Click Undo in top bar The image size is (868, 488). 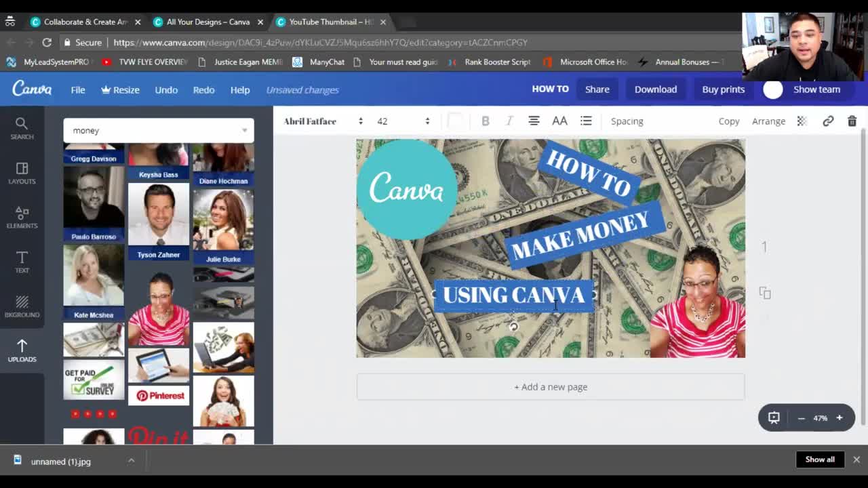[166, 89]
